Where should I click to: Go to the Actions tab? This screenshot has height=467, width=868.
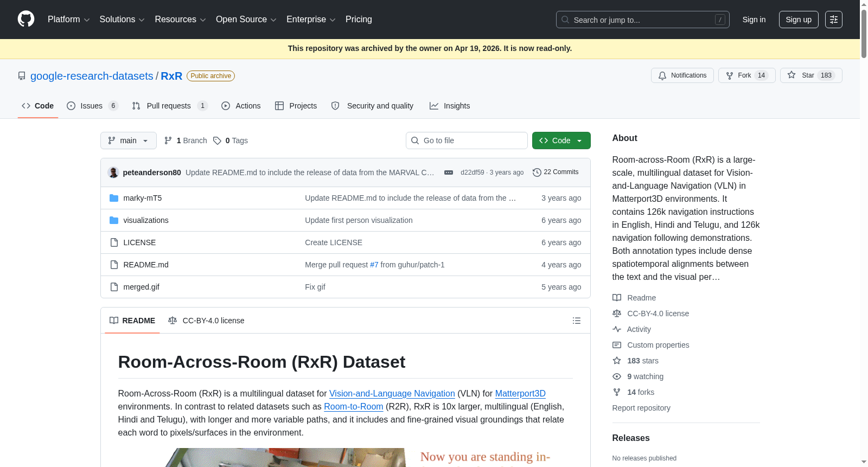click(241, 106)
